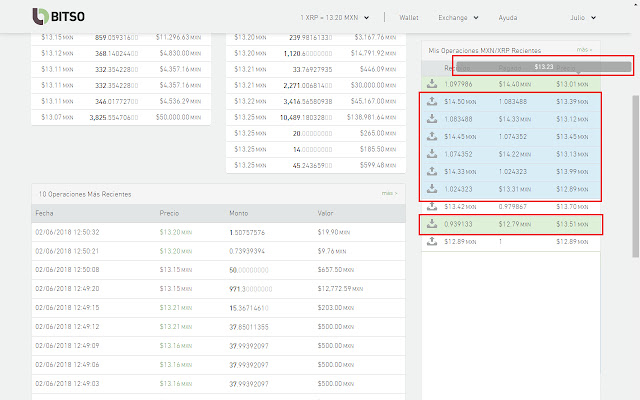
Task: Click 'más' link in 10 Operaciones Más Recientes
Action: (388, 193)
